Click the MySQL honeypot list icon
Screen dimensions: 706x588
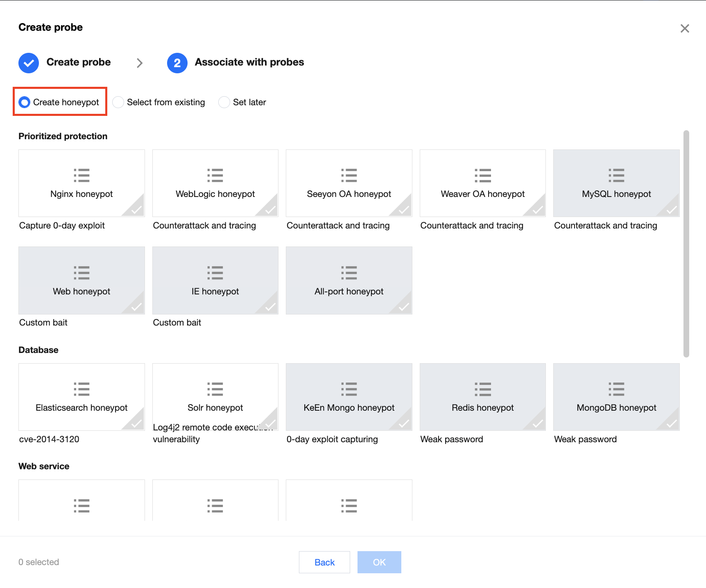tap(616, 175)
